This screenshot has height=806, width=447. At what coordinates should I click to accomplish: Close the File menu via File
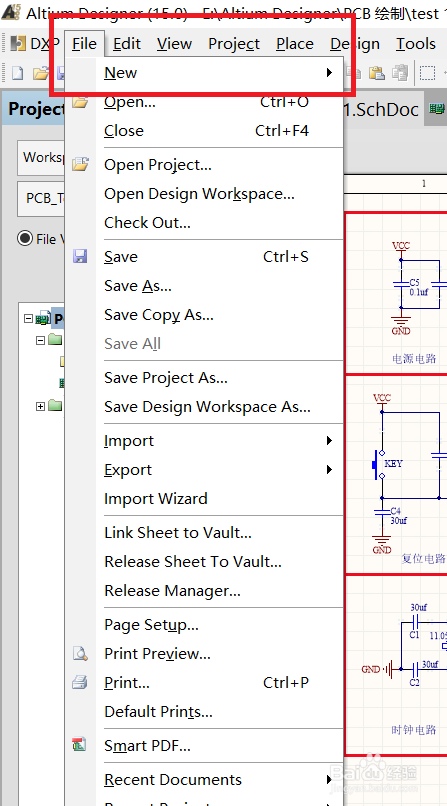tap(84, 44)
